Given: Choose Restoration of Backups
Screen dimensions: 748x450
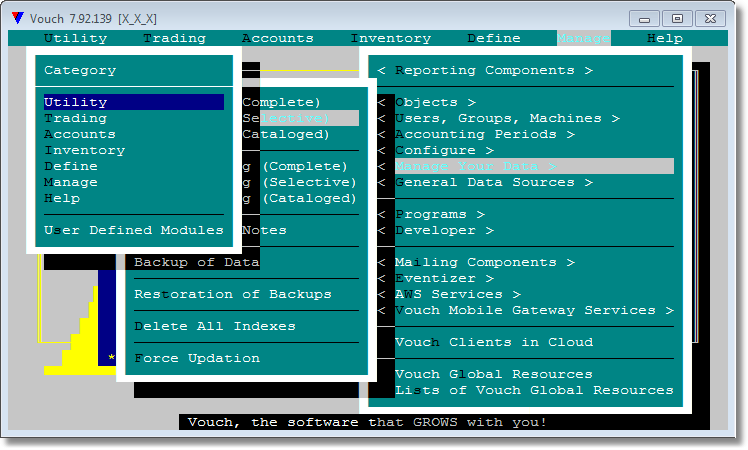Looking at the screenshot, I should point(233,294).
